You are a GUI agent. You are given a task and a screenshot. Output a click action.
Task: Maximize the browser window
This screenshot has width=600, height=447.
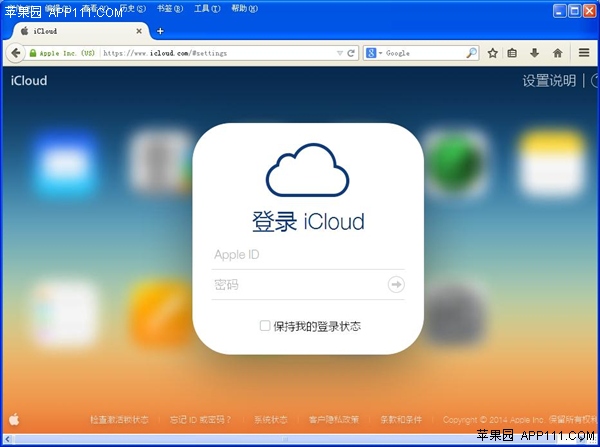click(x=574, y=11)
